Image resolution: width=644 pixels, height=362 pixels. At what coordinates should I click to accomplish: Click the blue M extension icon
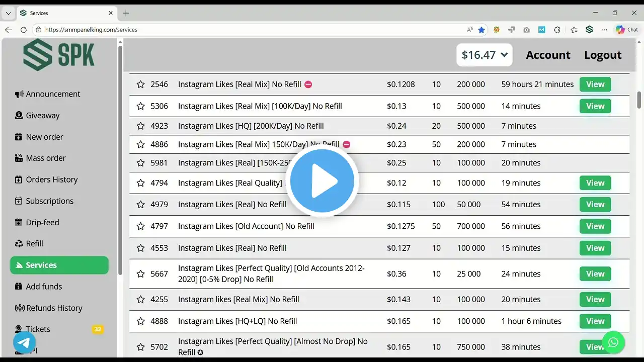point(541,30)
